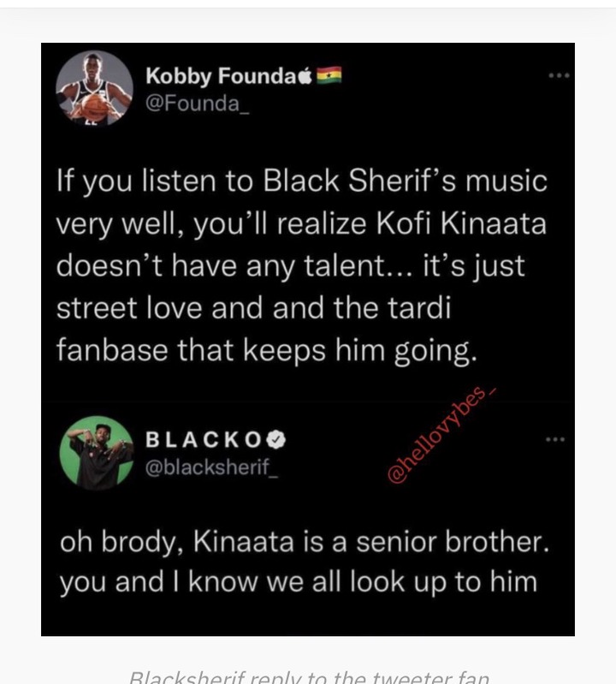Click the line 'street love and and the tardi'
Screen dimensions: 616x684
254,308
